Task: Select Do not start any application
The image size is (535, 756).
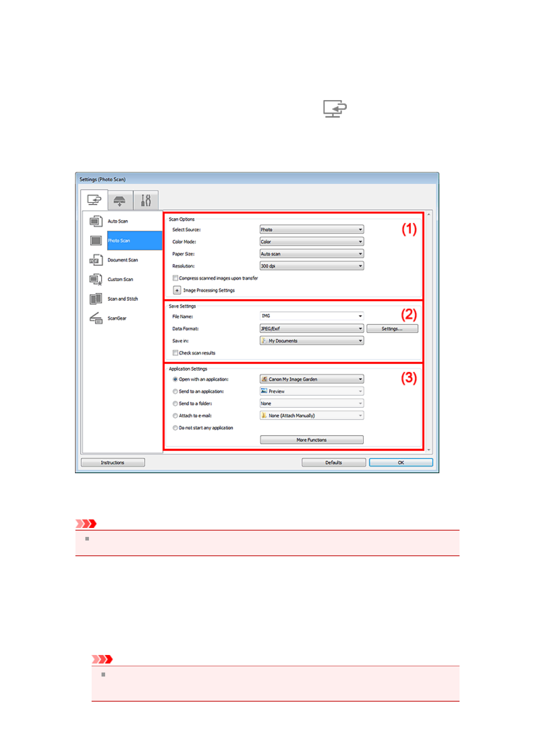Action: (x=175, y=428)
